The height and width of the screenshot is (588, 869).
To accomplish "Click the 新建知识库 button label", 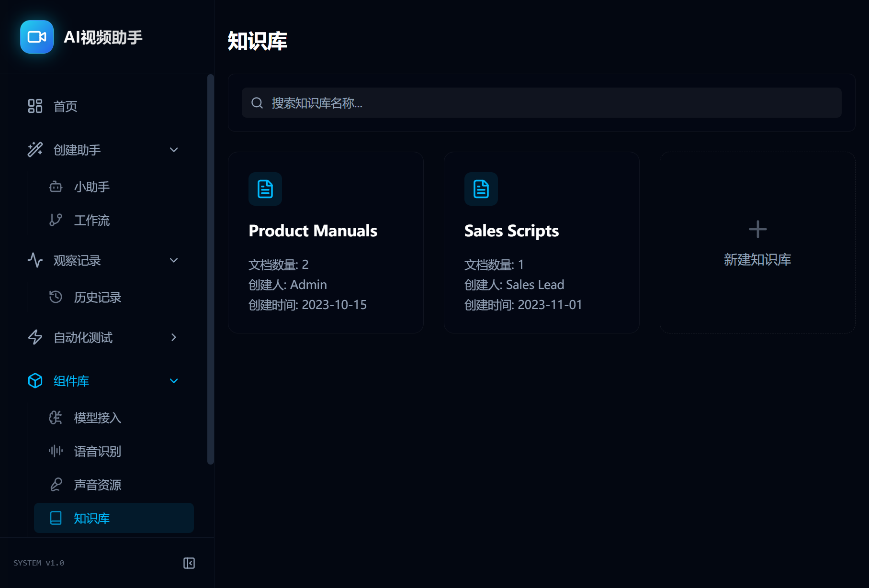I will pos(757,260).
